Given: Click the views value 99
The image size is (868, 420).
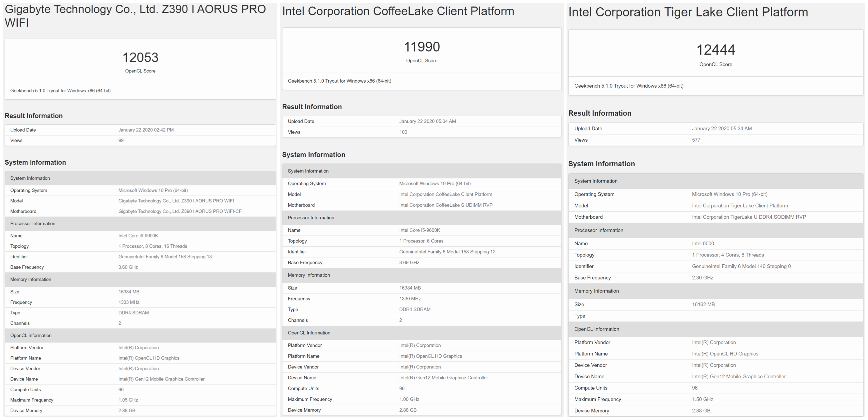Looking at the screenshot, I should click(121, 140).
